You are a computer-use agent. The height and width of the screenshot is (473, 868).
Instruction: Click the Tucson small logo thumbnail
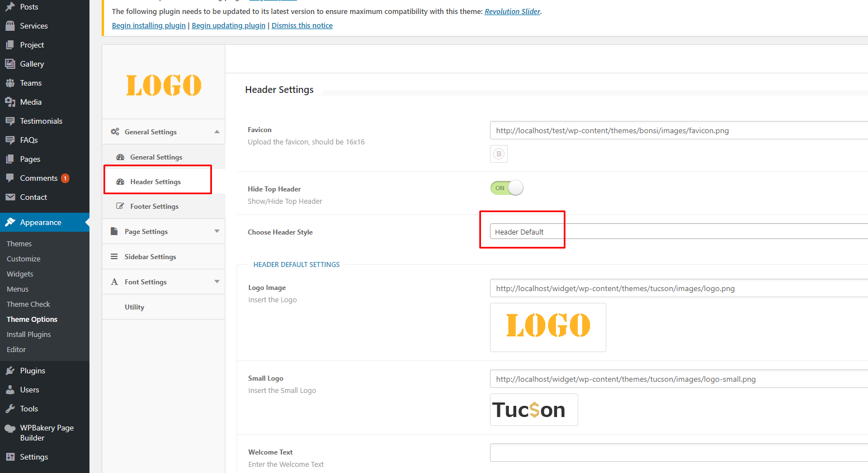click(x=534, y=410)
